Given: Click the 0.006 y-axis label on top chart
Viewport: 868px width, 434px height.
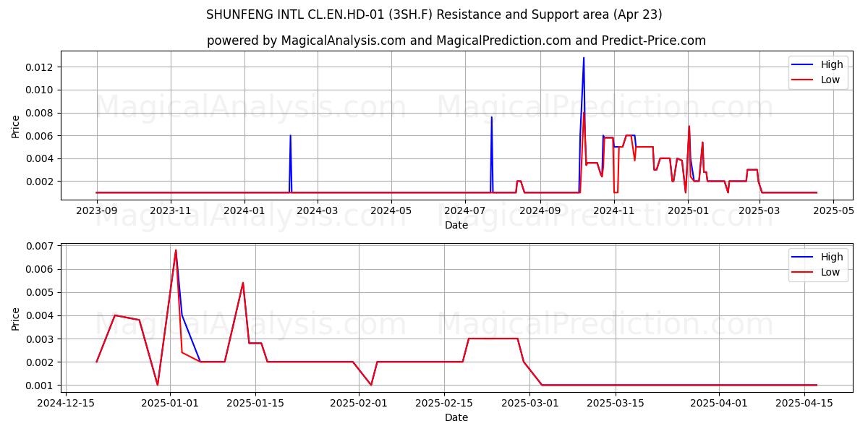Looking at the screenshot, I should 41,136.
